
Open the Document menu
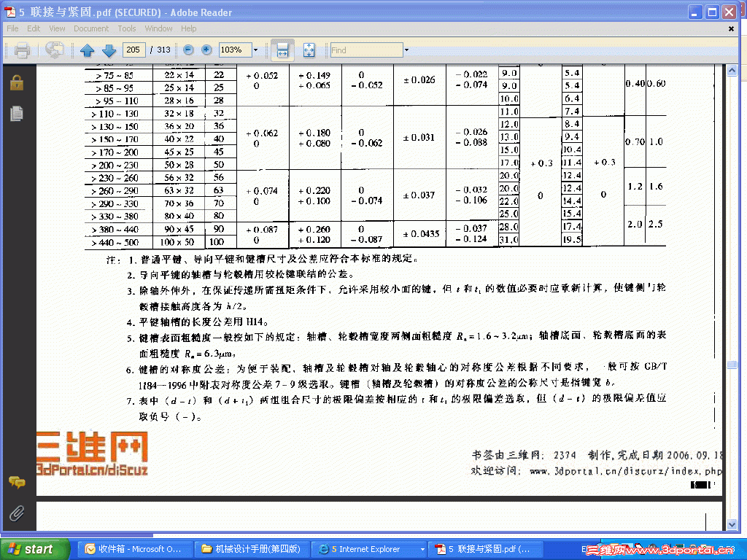[91, 28]
